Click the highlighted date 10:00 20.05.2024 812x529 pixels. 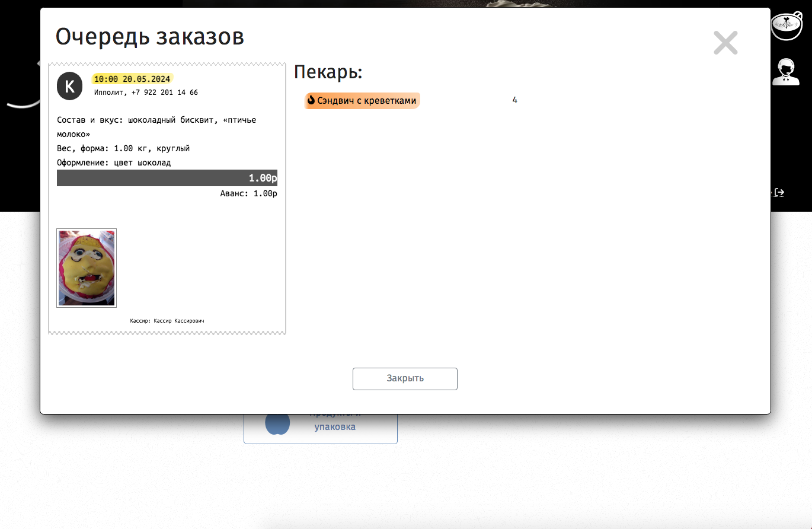coord(132,79)
